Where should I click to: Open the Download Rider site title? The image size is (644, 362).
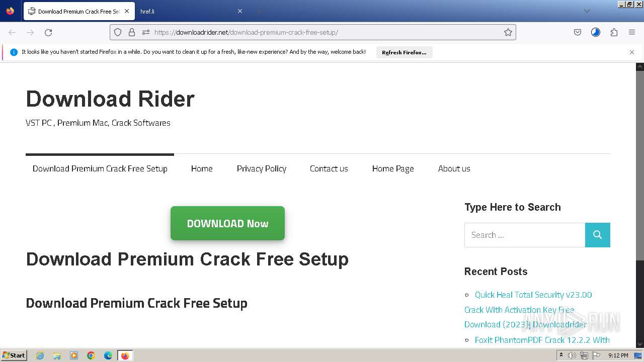tap(110, 99)
